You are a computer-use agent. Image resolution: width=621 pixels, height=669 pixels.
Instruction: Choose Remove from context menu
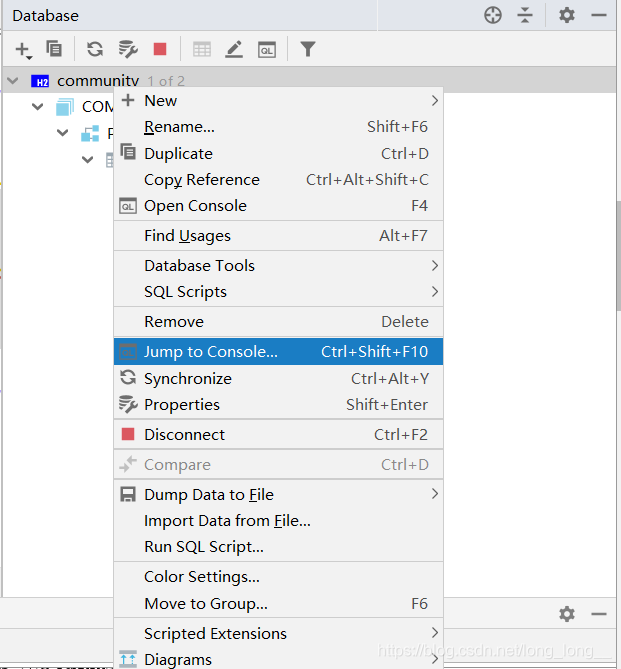[x=278, y=322]
